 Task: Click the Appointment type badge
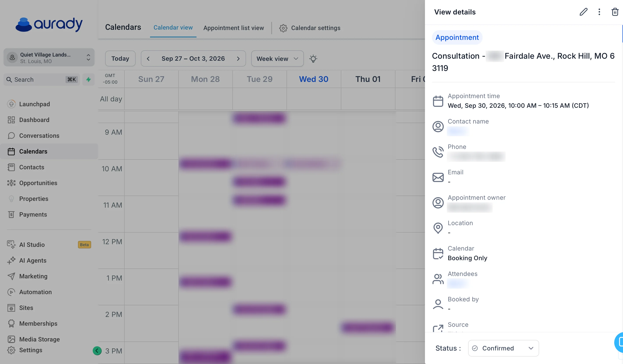[x=457, y=37]
